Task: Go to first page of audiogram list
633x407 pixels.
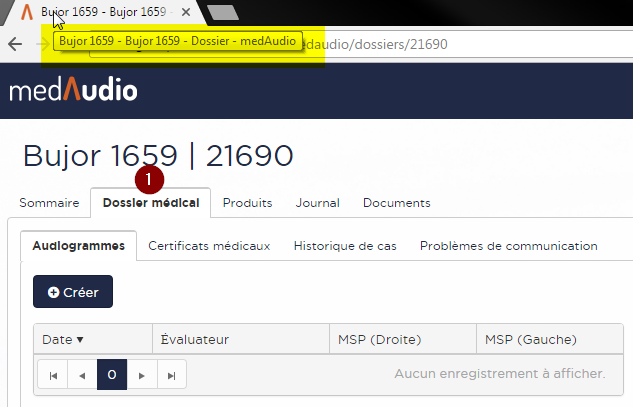Action: [x=52, y=375]
